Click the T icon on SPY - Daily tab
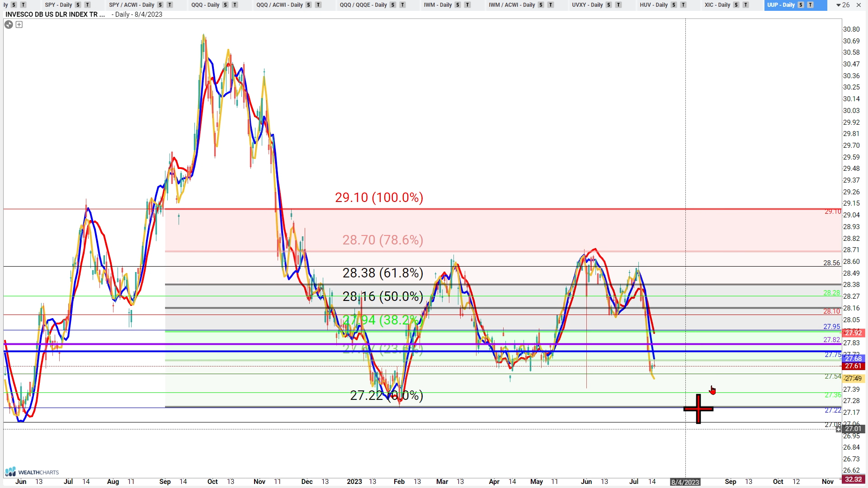868x488 pixels. (88, 5)
